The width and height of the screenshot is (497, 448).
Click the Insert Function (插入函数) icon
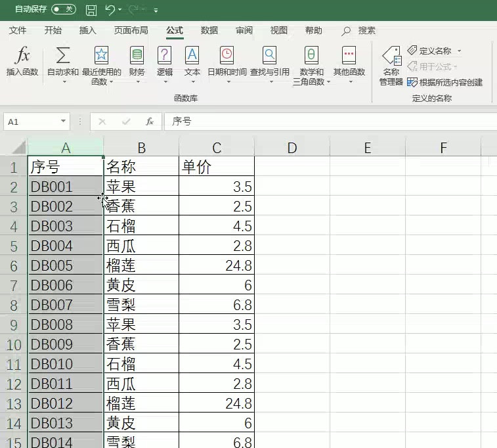coord(22,56)
